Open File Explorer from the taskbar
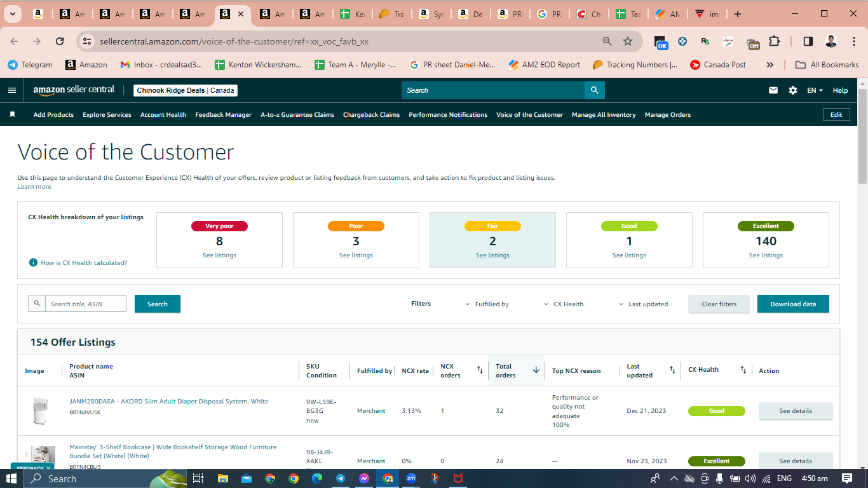This screenshot has height=488, width=868. [x=223, y=478]
